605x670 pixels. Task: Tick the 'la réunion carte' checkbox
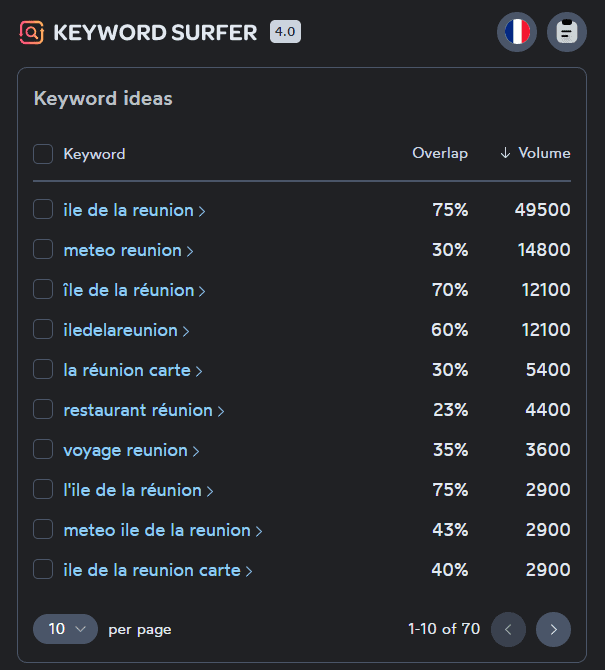[43, 370]
